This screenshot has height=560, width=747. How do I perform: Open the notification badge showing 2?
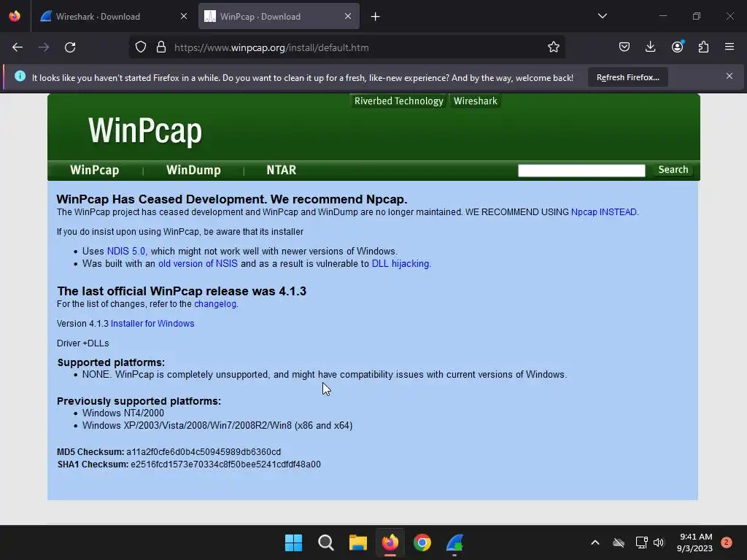(726, 542)
